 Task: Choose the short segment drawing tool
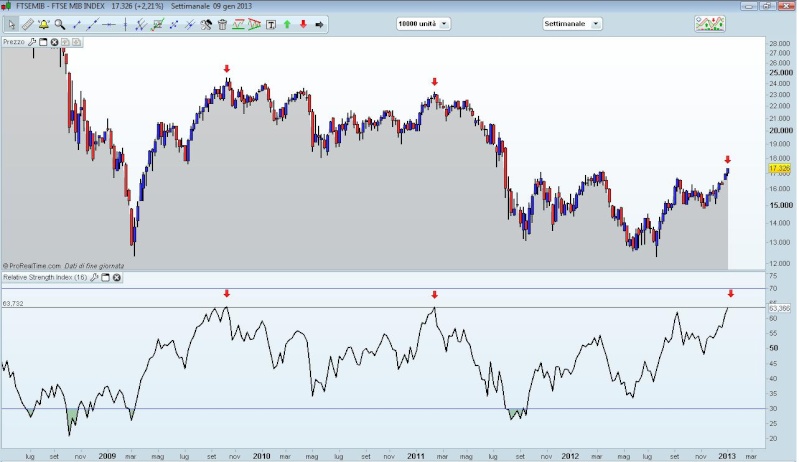pyautogui.click(x=76, y=24)
